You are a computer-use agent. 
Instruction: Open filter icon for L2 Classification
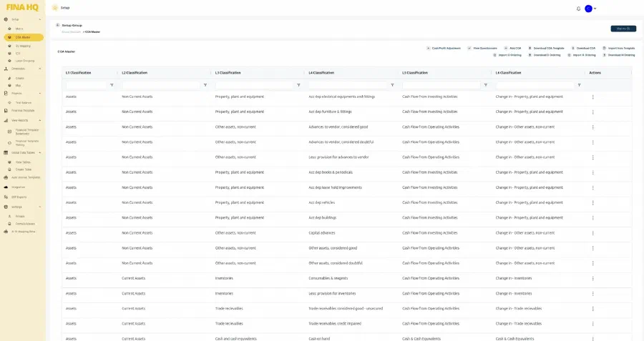205,85
